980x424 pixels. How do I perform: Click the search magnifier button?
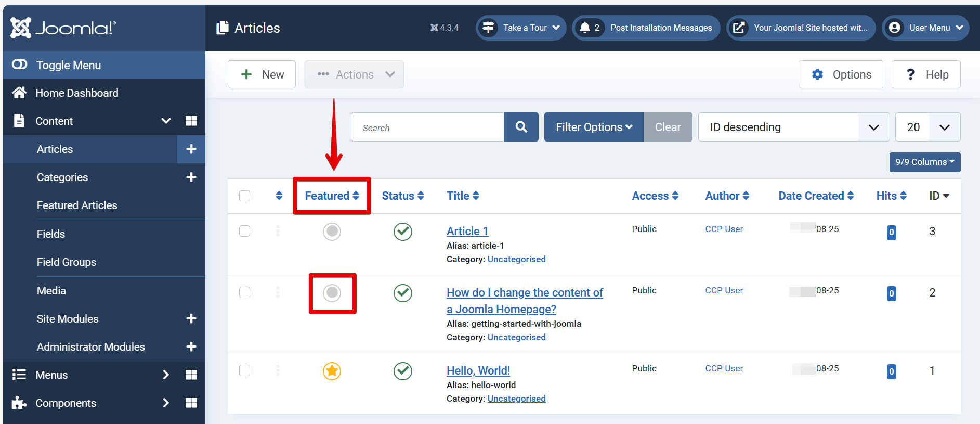tap(521, 127)
